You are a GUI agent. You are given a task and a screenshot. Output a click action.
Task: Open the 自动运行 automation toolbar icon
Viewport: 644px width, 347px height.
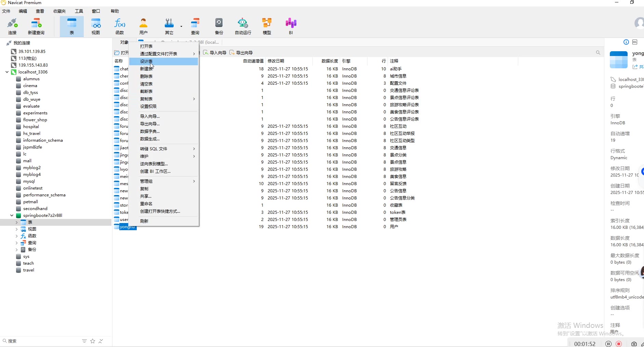coord(243,26)
